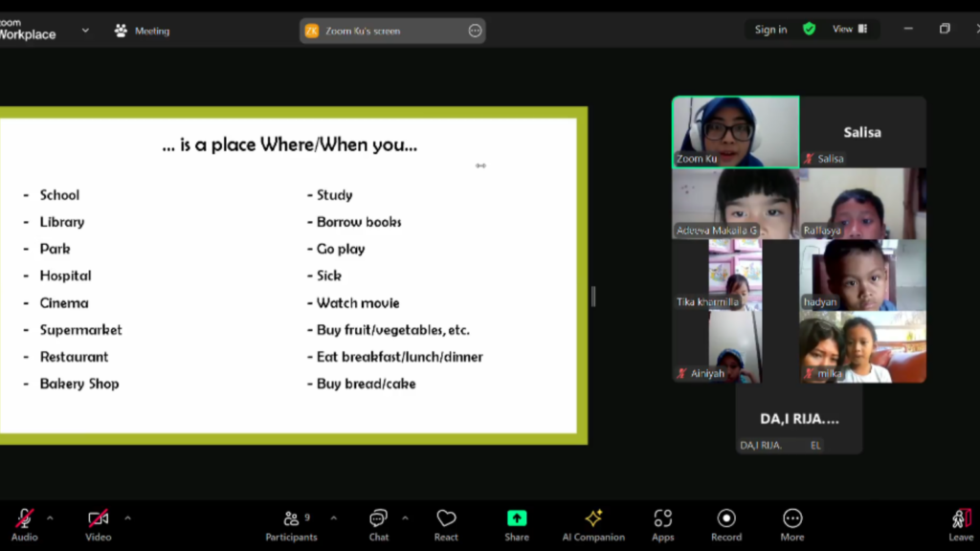This screenshot has width=980, height=551.
Task: Select Zoom Ku's video thumbnail
Action: click(735, 131)
